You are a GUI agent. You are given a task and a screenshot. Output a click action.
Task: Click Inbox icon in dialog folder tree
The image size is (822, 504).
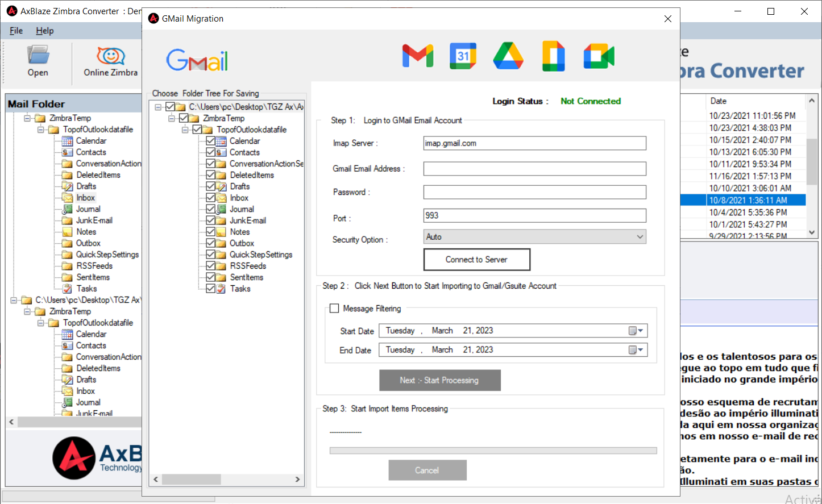click(x=221, y=198)
